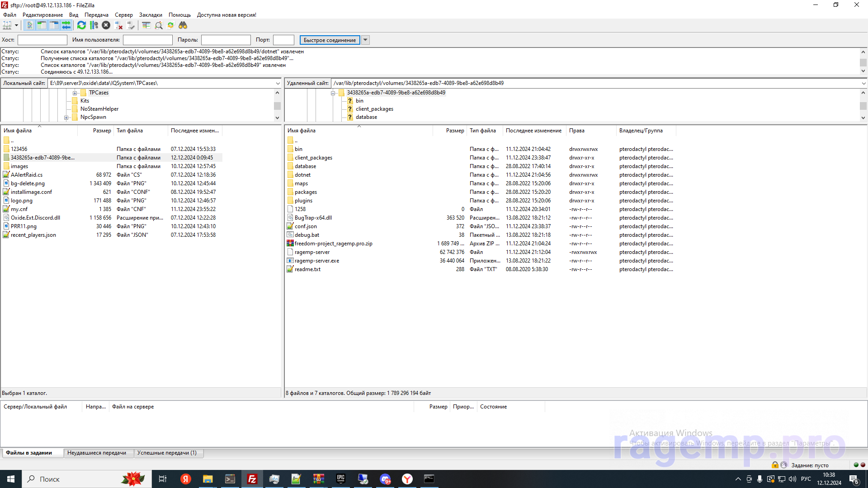Click the connection encryption lock icon
This screenshot has height=488, width=868.
tap(775, 465)
